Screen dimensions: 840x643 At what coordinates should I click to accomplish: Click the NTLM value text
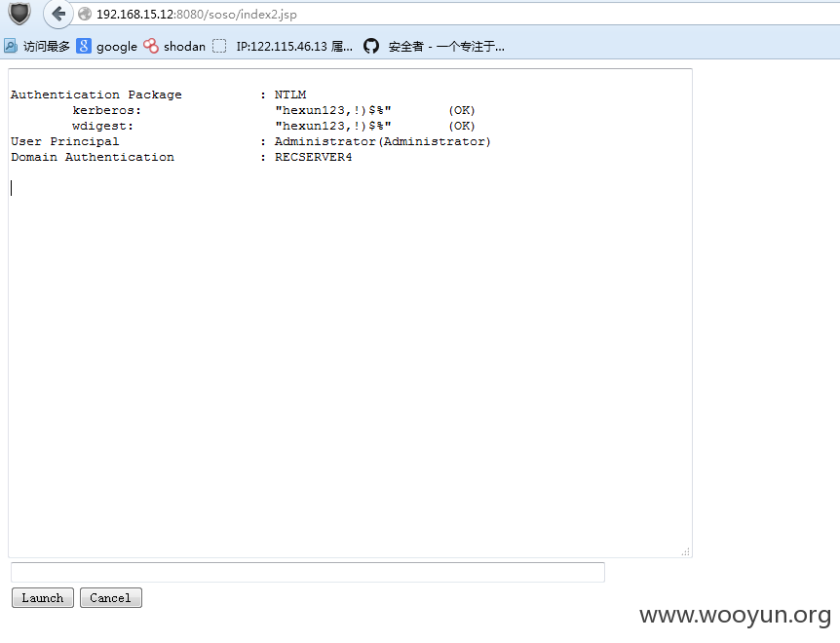click(x=290, y=95)
